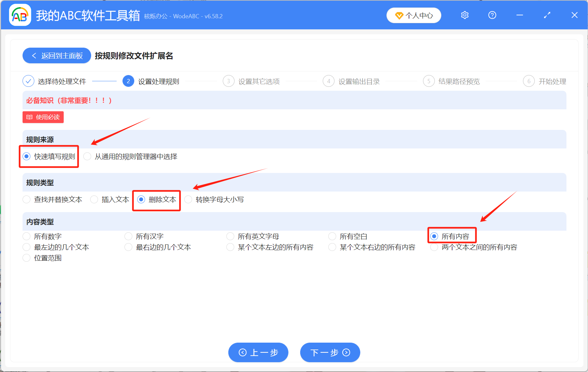Select 位置范围 content type
The width and height of the screenshot is (588, 372).
click(x=26, y=258)
